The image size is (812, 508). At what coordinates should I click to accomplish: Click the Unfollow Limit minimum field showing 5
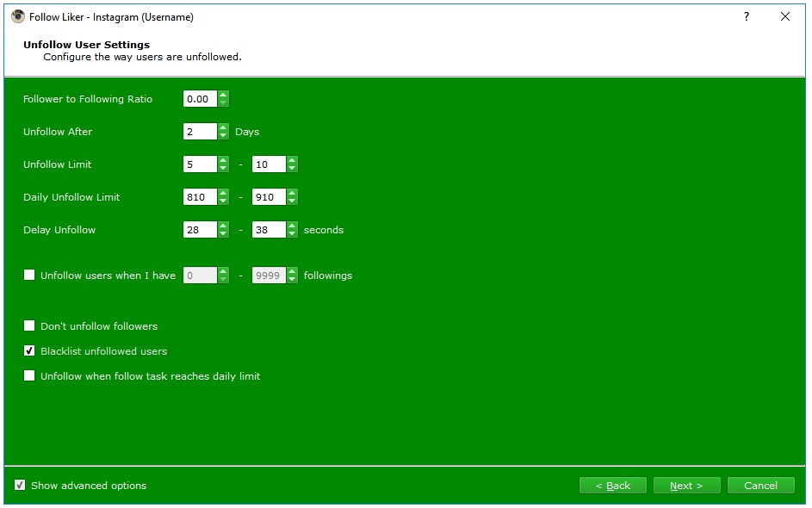coord(201,164)
